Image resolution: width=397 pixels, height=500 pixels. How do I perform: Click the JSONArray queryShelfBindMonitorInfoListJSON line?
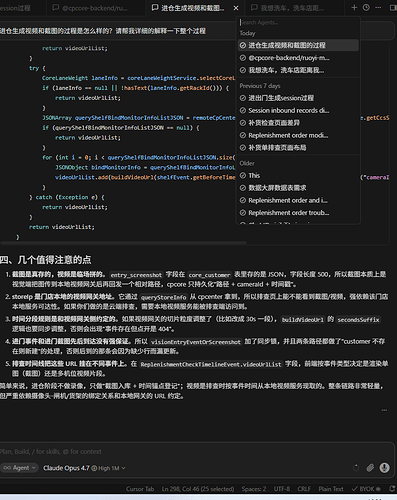[138, 118]
